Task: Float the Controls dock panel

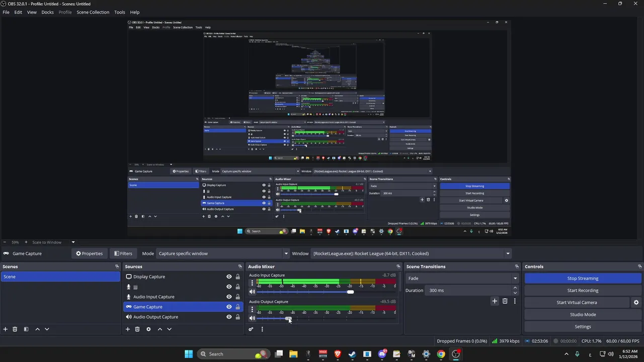Action: tap(640, 266)
